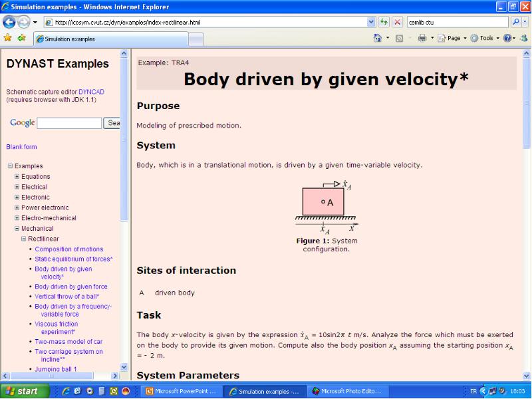Click the RSS feeds icon
This screenshot has height=399, width=532.
[x=400, y=39]
